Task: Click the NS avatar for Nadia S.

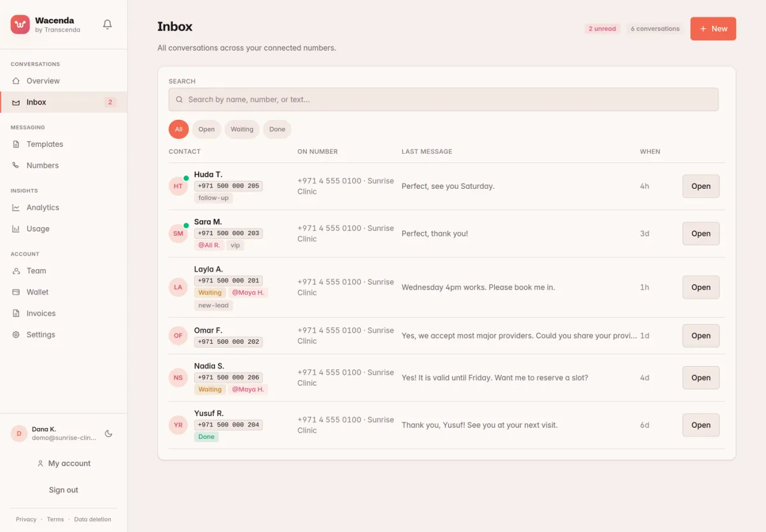Action: click(178, 378)
